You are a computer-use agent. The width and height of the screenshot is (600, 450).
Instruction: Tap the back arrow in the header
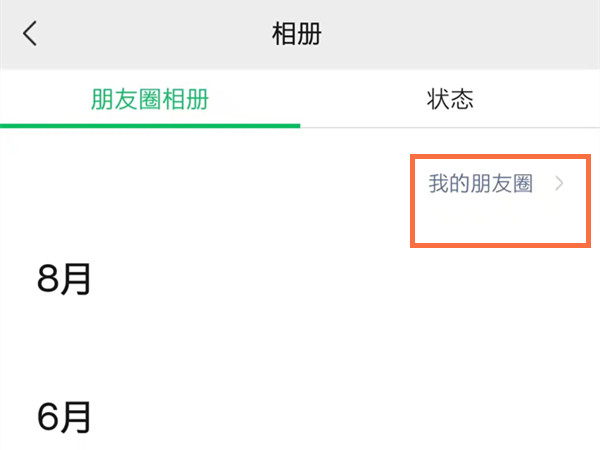[30, 34]
